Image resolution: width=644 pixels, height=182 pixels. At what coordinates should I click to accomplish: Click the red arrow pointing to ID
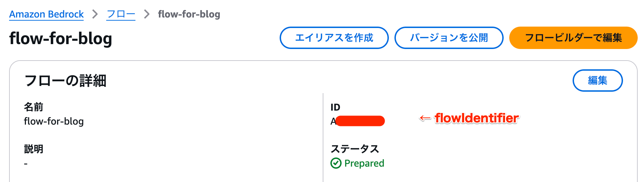(x=425, y=118)
